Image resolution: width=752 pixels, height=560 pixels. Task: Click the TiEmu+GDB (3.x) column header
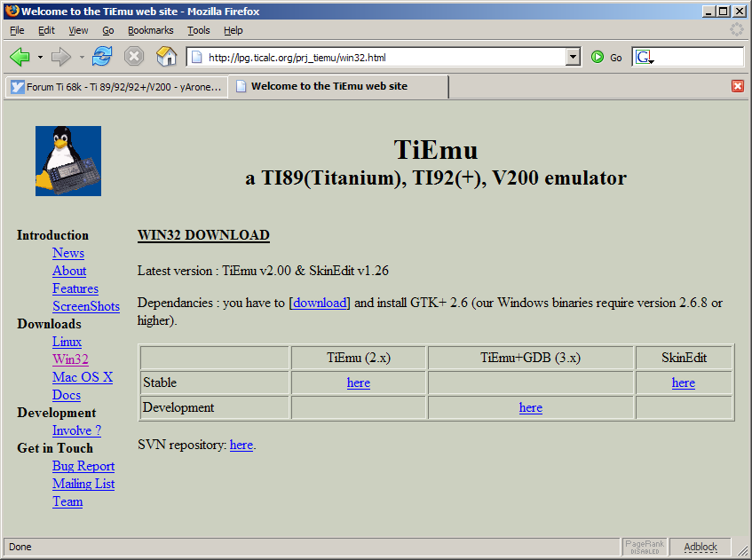[530, 358]
